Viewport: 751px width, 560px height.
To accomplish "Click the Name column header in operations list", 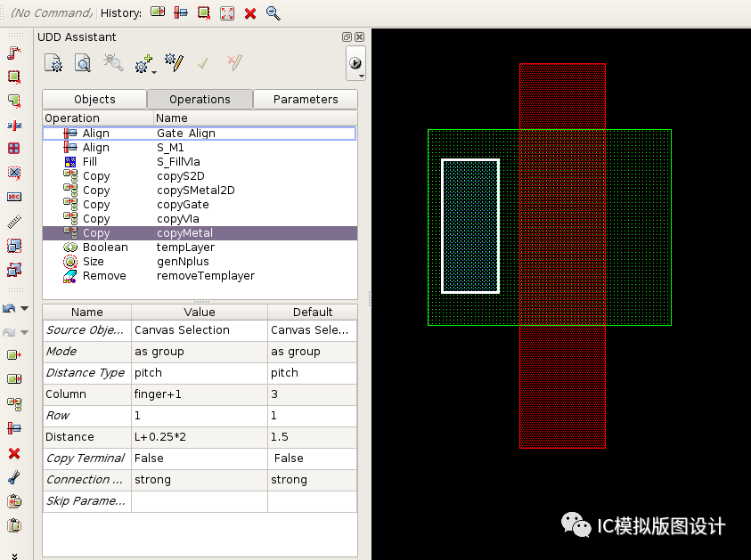I will point(256,118).
